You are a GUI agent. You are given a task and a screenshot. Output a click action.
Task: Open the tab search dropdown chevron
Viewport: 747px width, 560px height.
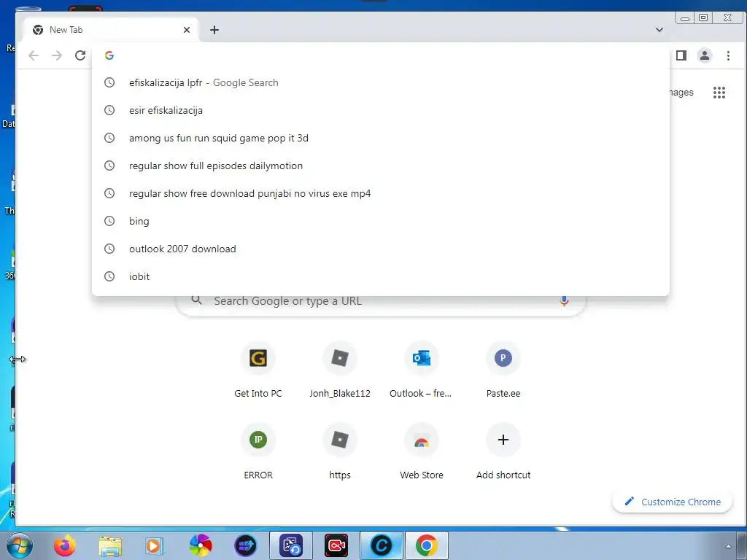pos(659,29)
